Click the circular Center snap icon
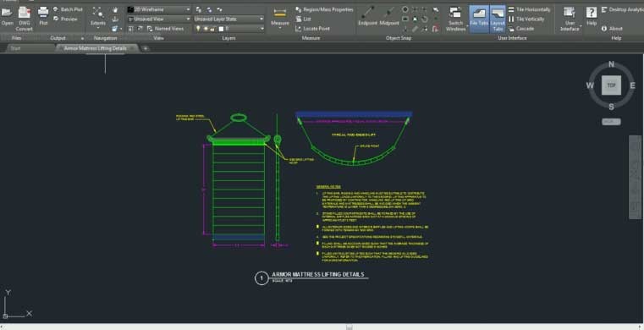This screenshot has width=644, height=330. point(405,9)
